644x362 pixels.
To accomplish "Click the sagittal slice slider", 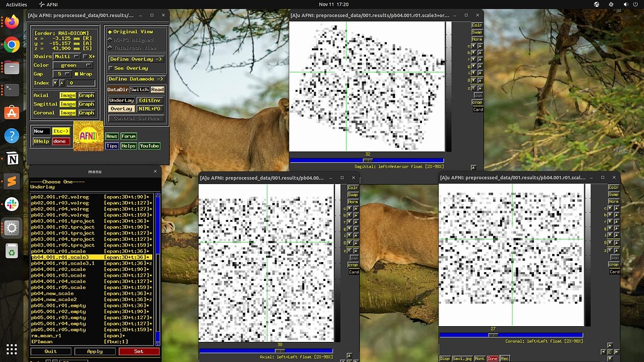I will pos(367,160).
